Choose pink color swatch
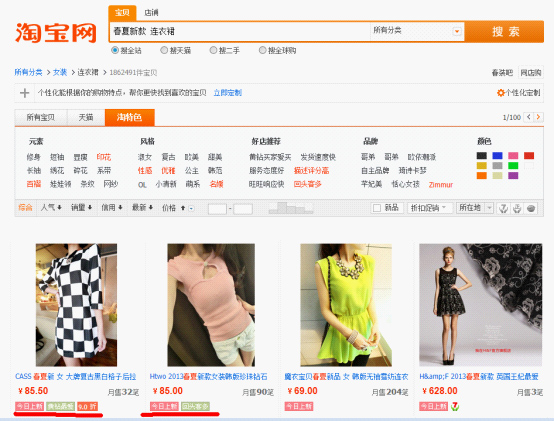554x421 pixels. tap(513, 155)
